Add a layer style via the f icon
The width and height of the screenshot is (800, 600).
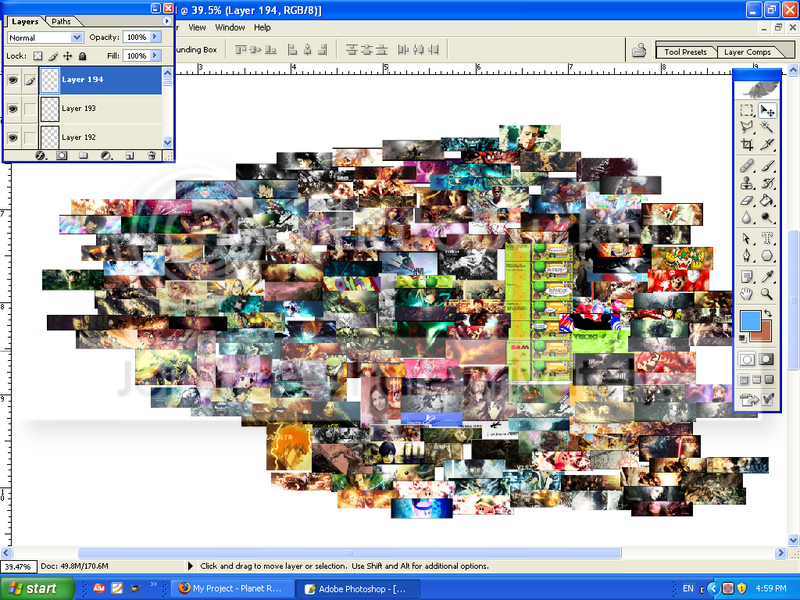(x=40, y=156)
